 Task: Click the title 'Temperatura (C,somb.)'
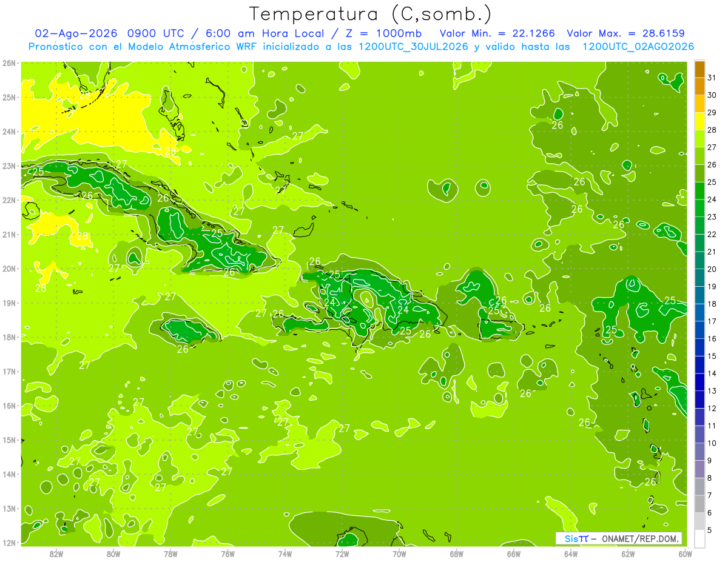pyautogui.click(x=370, y=15)
